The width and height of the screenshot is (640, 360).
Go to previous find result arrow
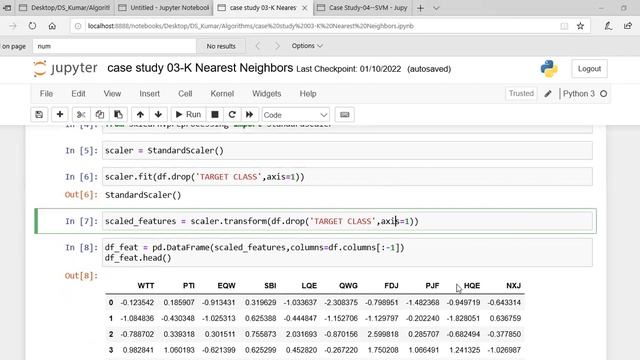point(258,46)
